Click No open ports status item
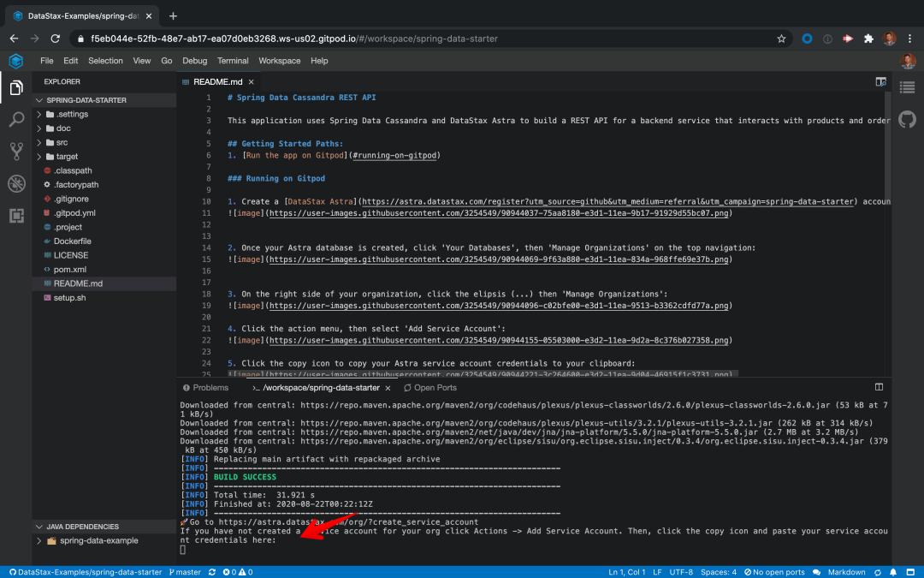This screenshot has width=924, height=578. click(774, 572)
